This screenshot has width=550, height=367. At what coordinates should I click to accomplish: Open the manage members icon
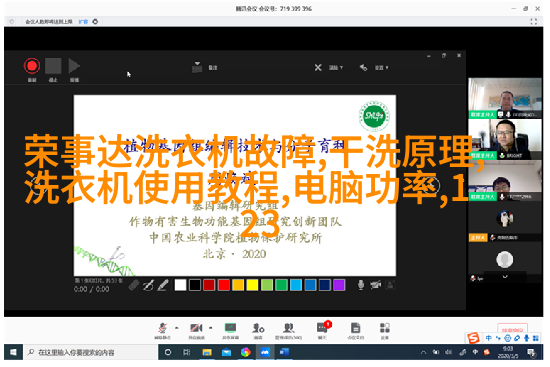pos(288,331)
